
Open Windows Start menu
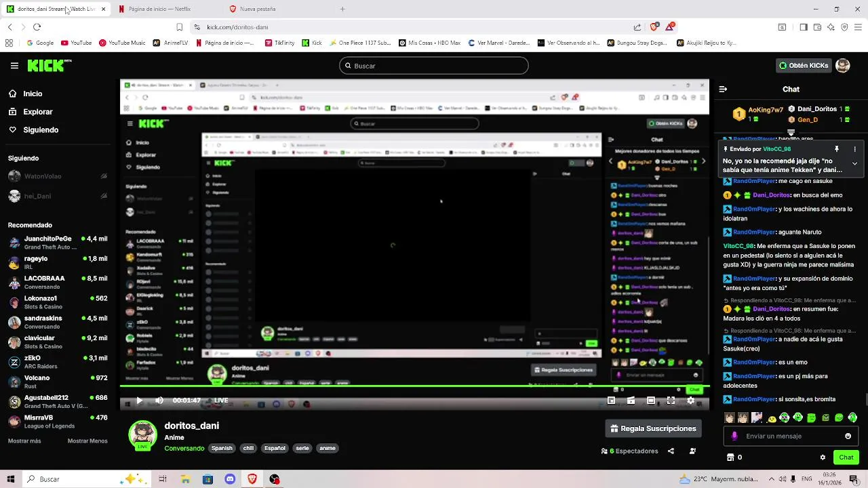tap(11, 479)
